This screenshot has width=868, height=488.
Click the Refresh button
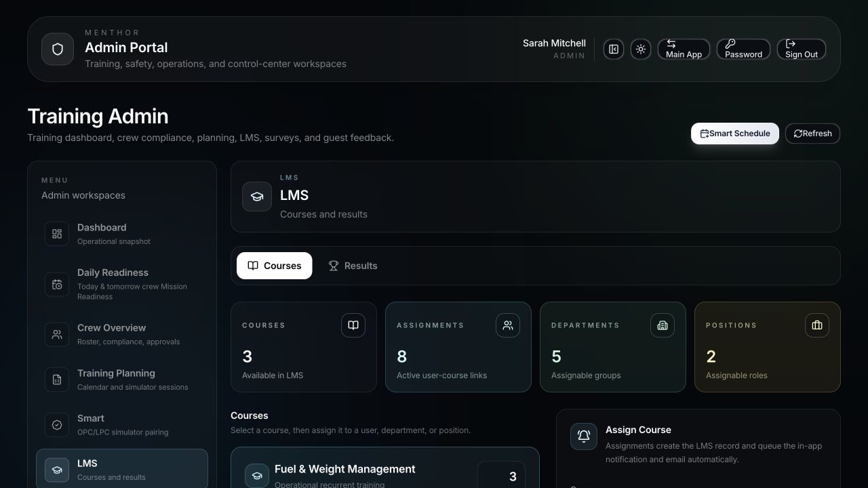(x=812, y=134)
